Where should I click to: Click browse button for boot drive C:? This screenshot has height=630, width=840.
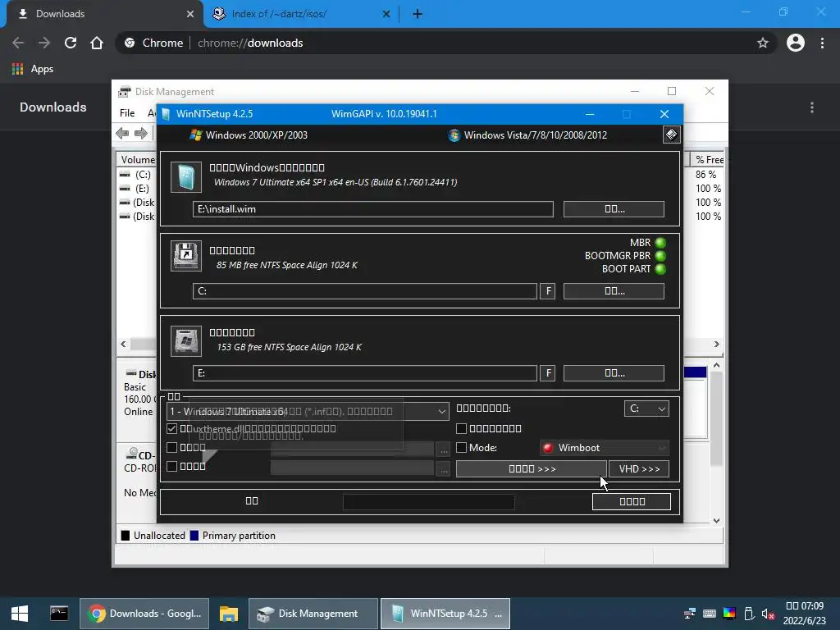[614, 291]
